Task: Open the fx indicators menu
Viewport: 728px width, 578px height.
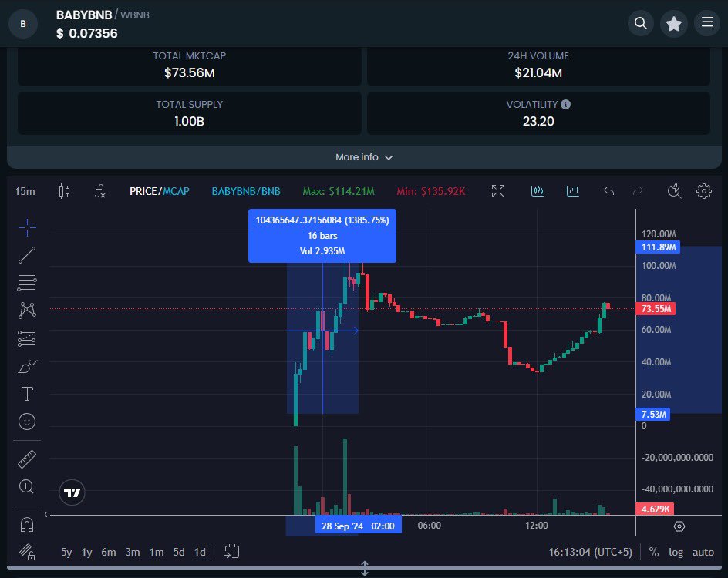Action: coord(99,191)
